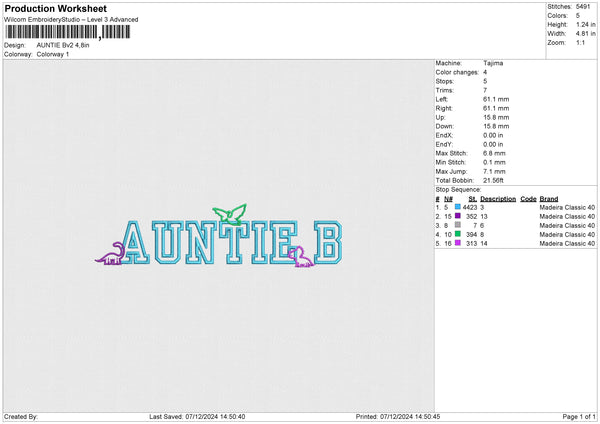Click the Description column header
Viewport: 600px width, 424px height.
coord(497,198)
